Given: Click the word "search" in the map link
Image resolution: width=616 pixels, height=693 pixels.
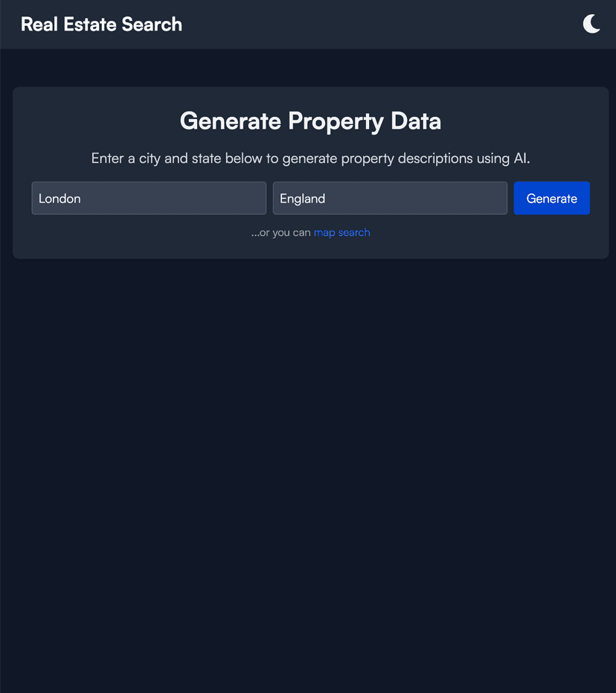Looking at the screenshot, I should 354,232.
